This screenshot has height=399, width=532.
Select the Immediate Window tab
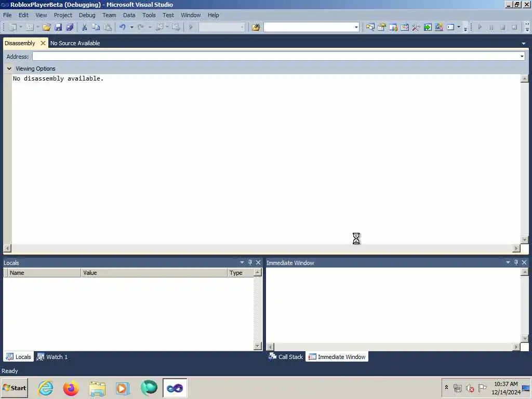point(337,356)
